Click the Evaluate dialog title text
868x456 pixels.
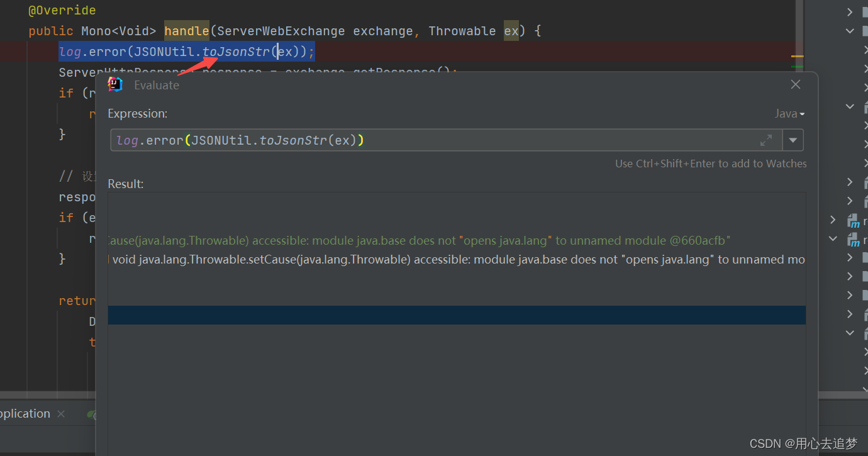coord(157,85)
